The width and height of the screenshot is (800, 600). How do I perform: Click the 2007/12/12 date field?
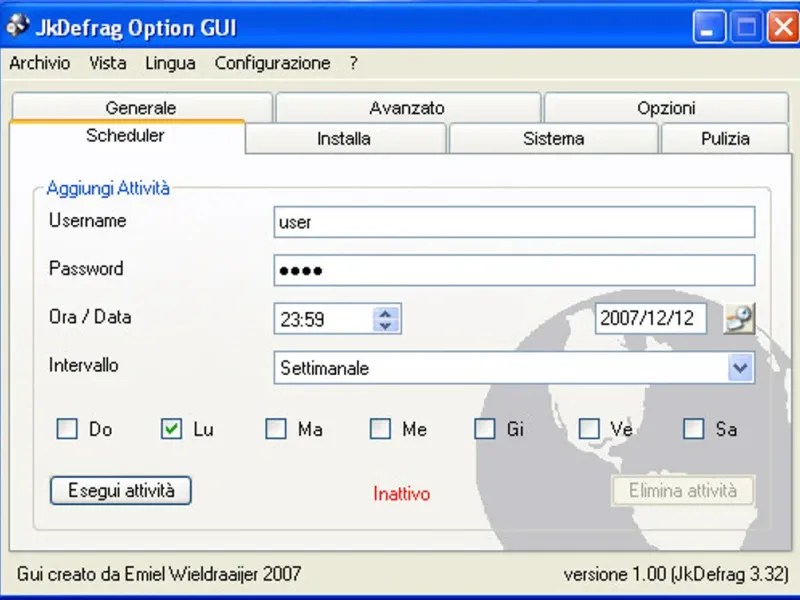(x=651, y=318)
